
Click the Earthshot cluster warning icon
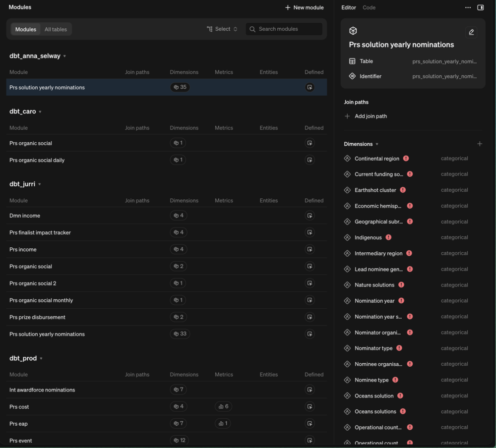click(x=403, y=190)
